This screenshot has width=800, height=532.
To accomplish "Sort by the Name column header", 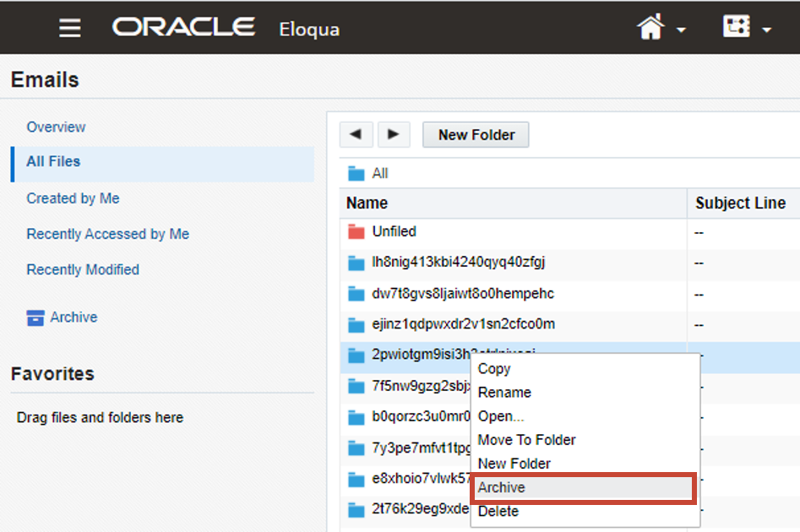I will (x=367, y=204).
